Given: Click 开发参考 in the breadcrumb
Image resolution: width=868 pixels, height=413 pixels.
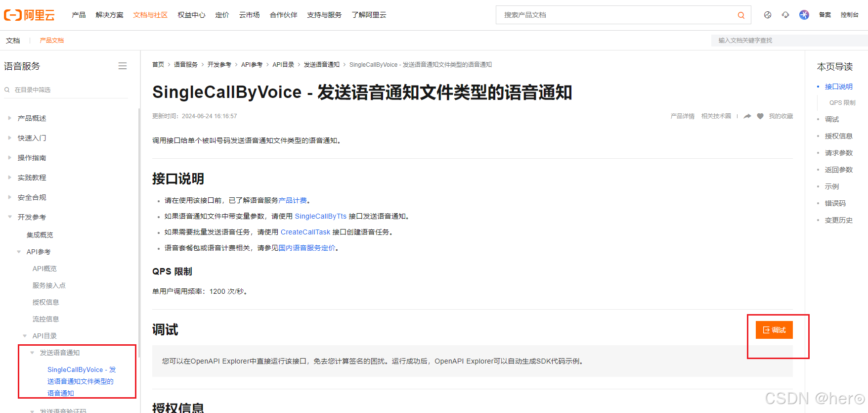Looking at the screenshot, I should coord(219,65).
